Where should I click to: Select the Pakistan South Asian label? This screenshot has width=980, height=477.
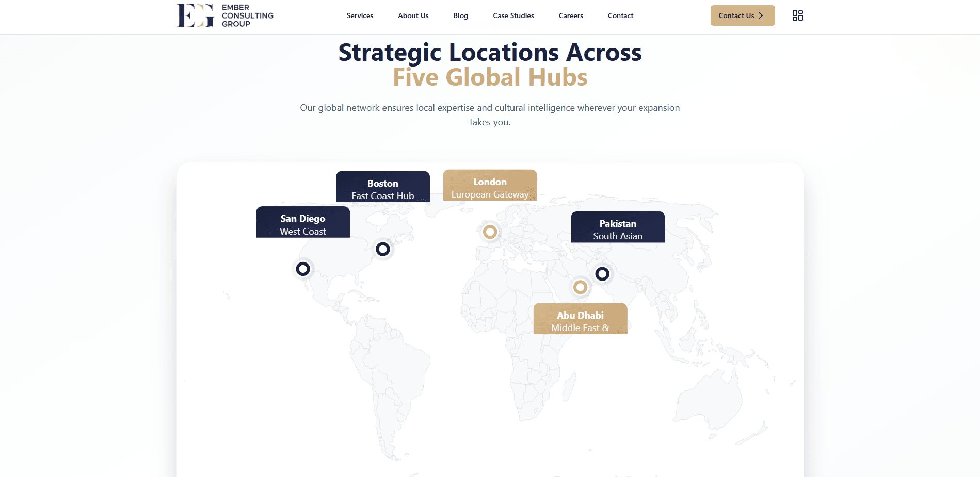[x=618, y=227]
